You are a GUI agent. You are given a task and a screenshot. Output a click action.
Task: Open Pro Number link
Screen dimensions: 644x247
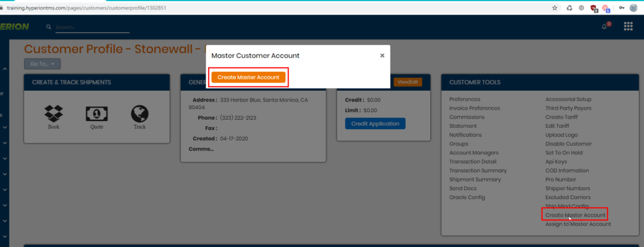[x=560, y=180]
